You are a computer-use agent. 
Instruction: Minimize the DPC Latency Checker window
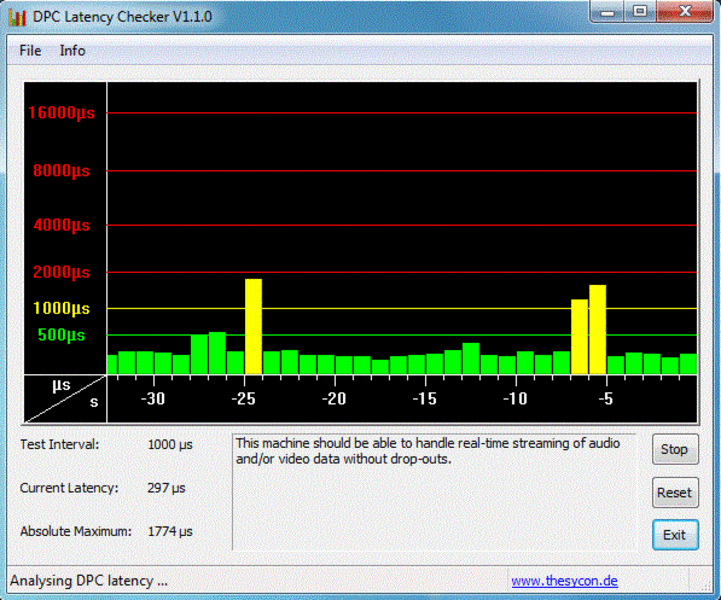(x=607, y=11)
